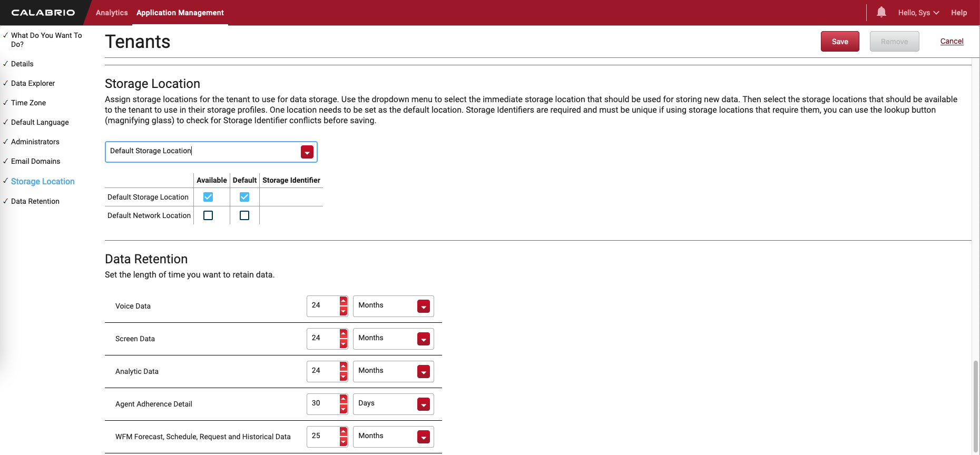
Task: Set Default Network Location as default
Action: point(244,215)
